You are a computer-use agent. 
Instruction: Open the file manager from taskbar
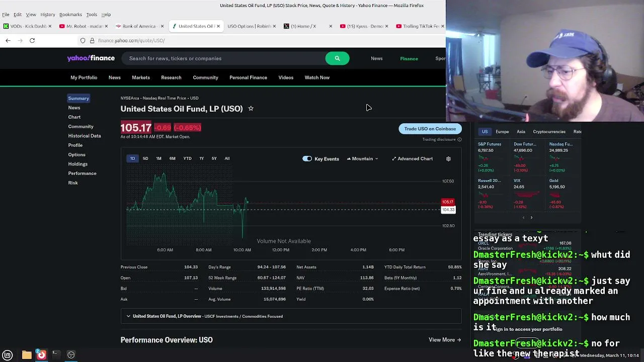coord(27,355)
